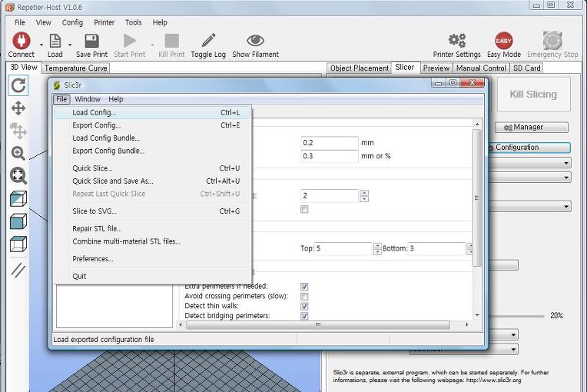This screenshot has width=587, height=392.
Task: Open Slic3r Help menu
Action: (x=116, y=99)
